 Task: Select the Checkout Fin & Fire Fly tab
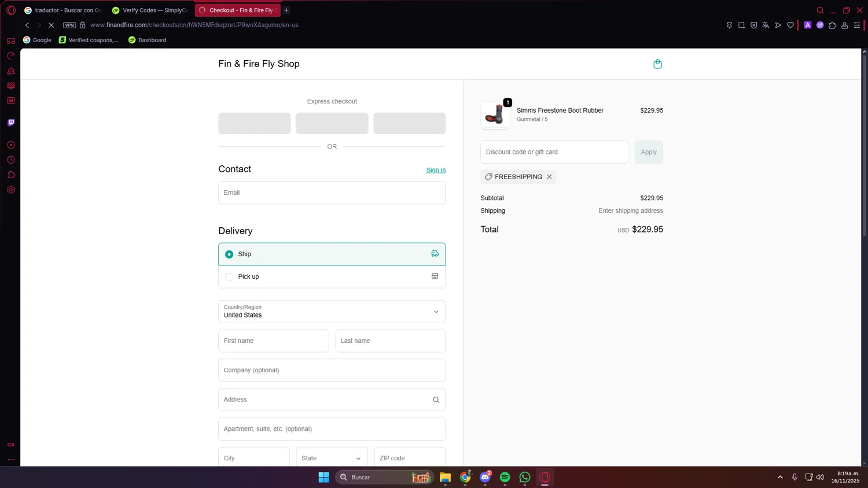point(238,10)
